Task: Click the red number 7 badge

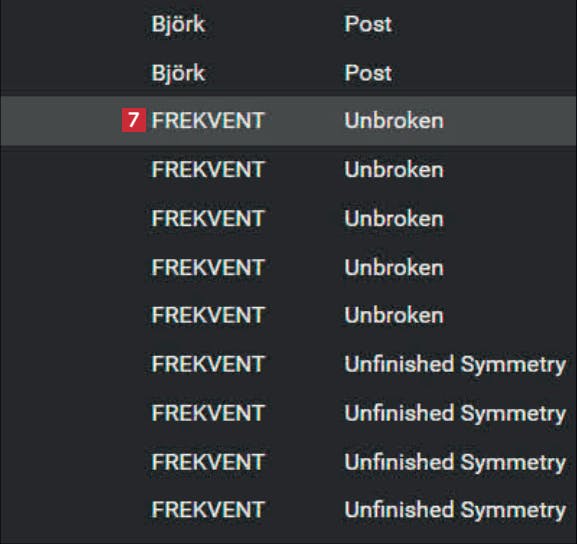Action: pyautogui.click(x=134, y=120)
